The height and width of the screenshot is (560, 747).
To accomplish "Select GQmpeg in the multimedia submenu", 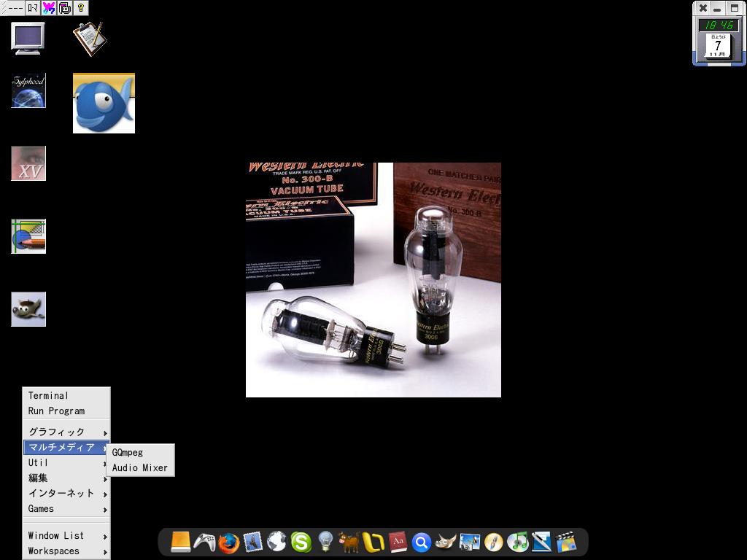I will tap(128, 452).
